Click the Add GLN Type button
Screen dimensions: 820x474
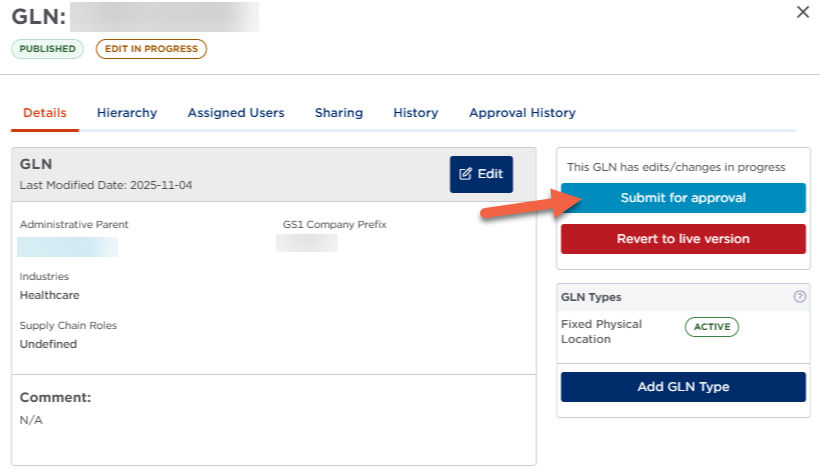pos(683,387)
